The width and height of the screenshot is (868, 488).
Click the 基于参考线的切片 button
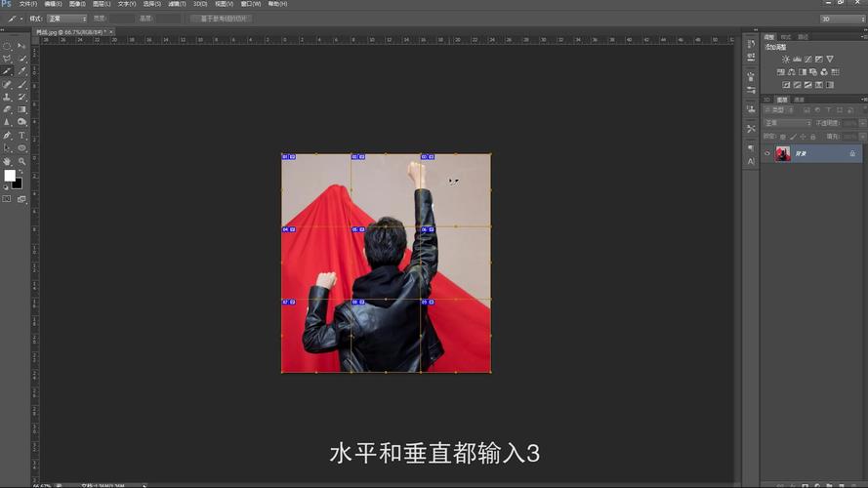pyautogui.click(x=223, y=19)
